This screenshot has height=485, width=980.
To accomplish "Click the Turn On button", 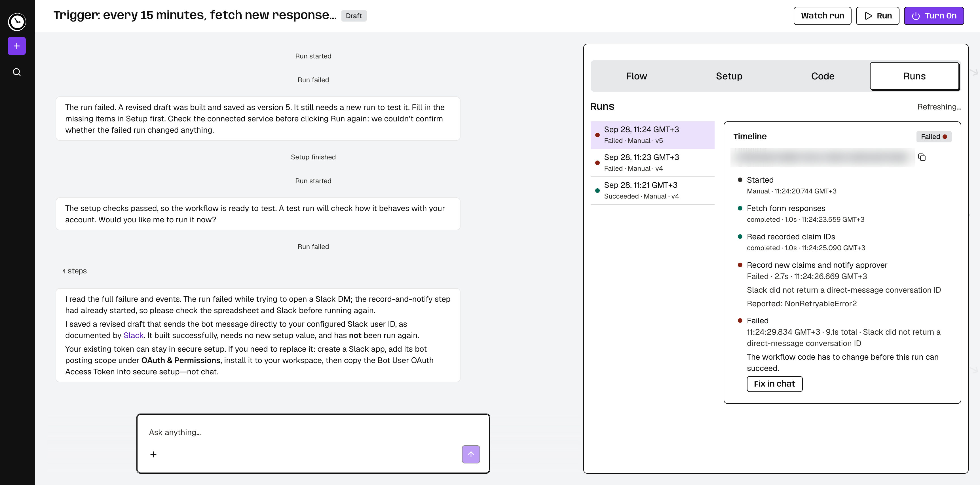I will [x=933, y=16].
